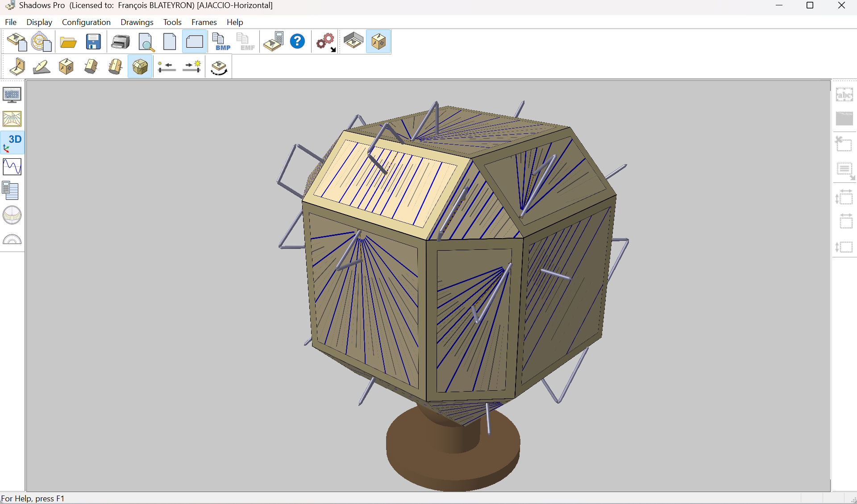
Task: Open the Display menu
Action: click(39, 22)
